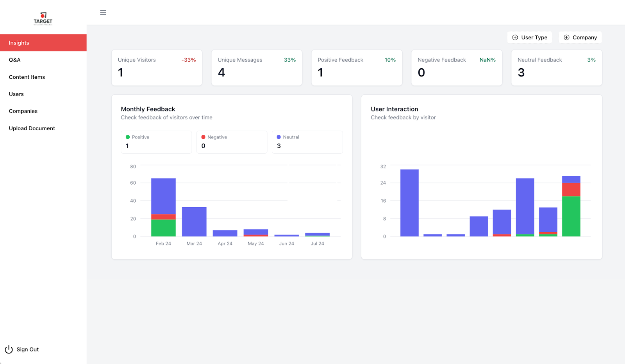The width and height of the screenshot is (625, 364).
Task: Click the Negative Feedback stat card
Action: pos(456,67)
